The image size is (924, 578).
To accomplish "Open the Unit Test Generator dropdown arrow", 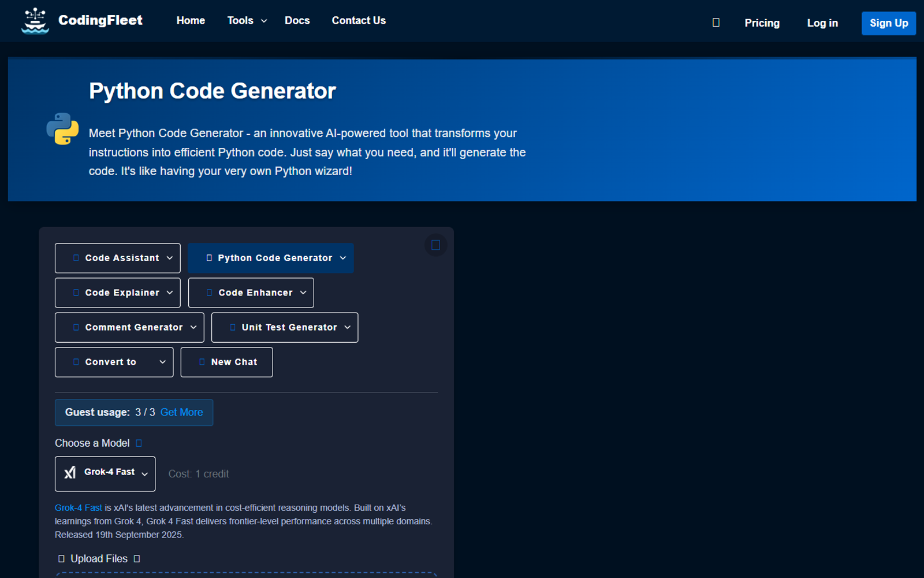I will (x=348, y=327).
